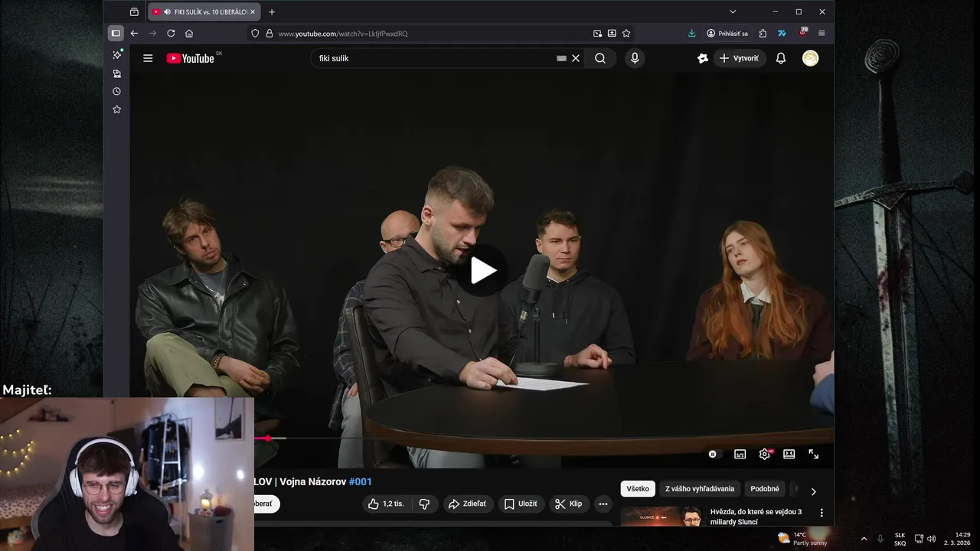Switch keyboard language SLK SKQ
Image resolution: width=980 pixels, height=551 pixels.
point(900,539)
